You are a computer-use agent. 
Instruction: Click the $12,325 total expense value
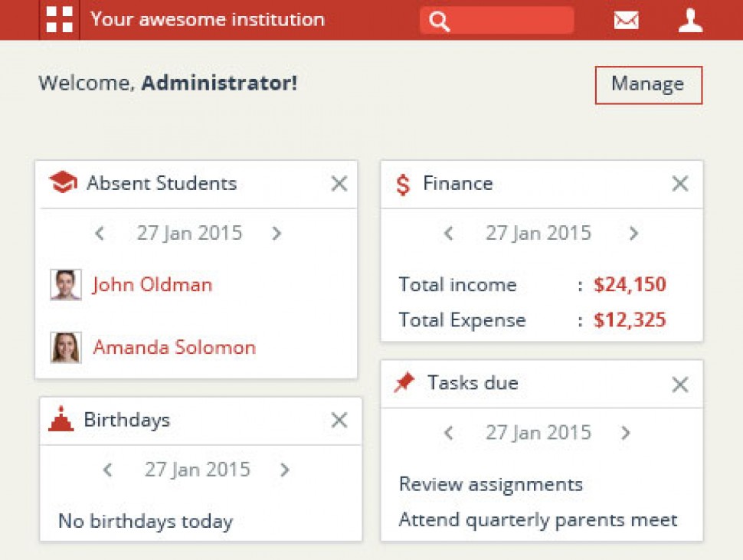point(630,320)
